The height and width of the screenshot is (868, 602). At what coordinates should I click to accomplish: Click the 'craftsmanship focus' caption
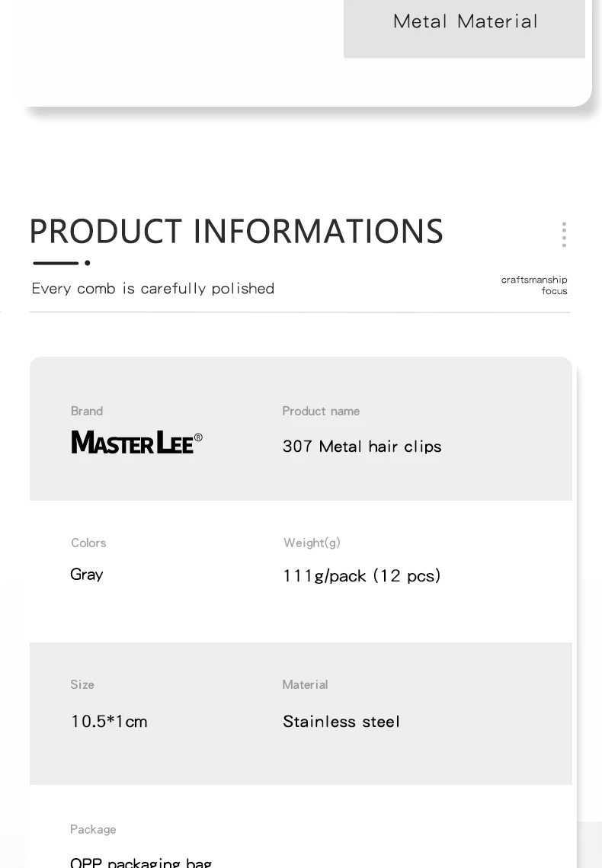coord(534,285)
